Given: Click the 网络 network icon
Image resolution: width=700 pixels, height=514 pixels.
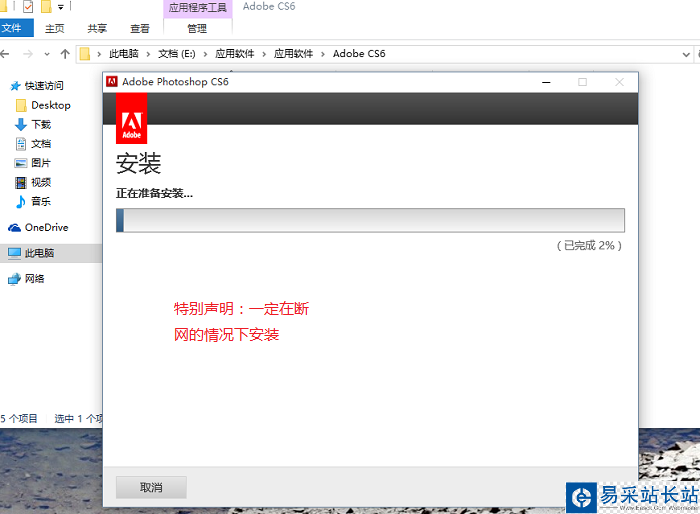Looking at the screenshot, I should (14, 279).
